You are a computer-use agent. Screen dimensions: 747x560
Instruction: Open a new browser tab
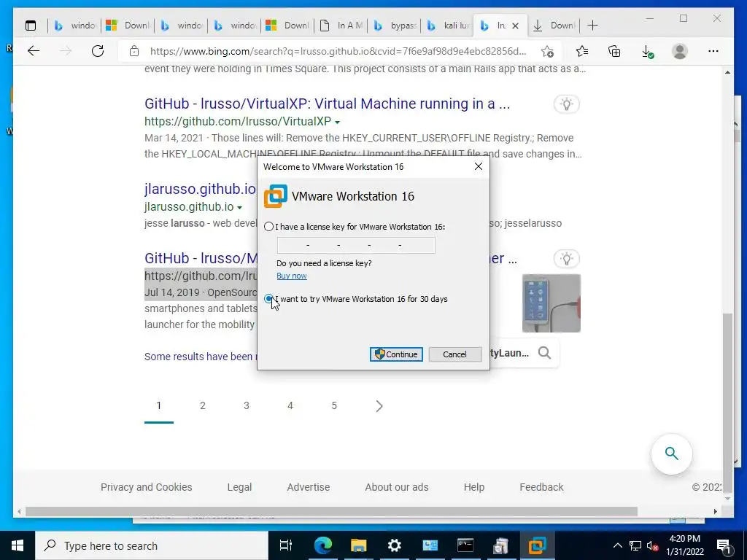tap(592, 26)
